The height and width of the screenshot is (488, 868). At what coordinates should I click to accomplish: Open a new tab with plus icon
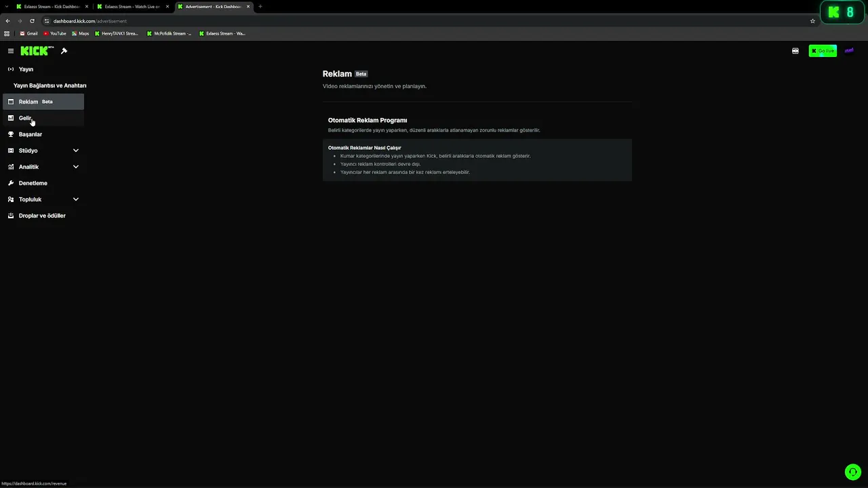[260, 7]
